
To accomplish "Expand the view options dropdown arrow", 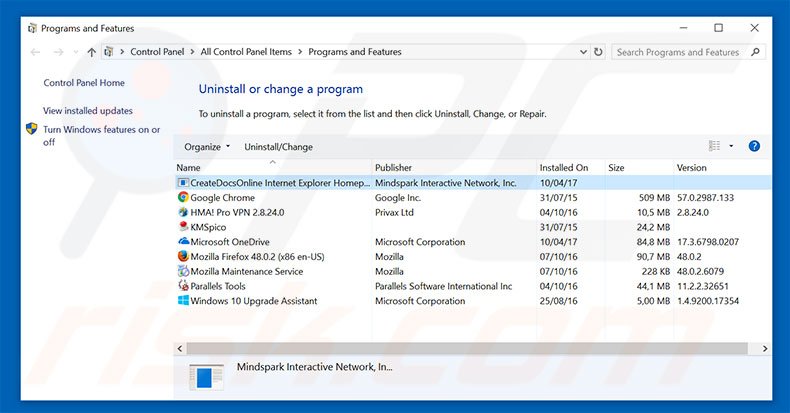I will 731,146.
